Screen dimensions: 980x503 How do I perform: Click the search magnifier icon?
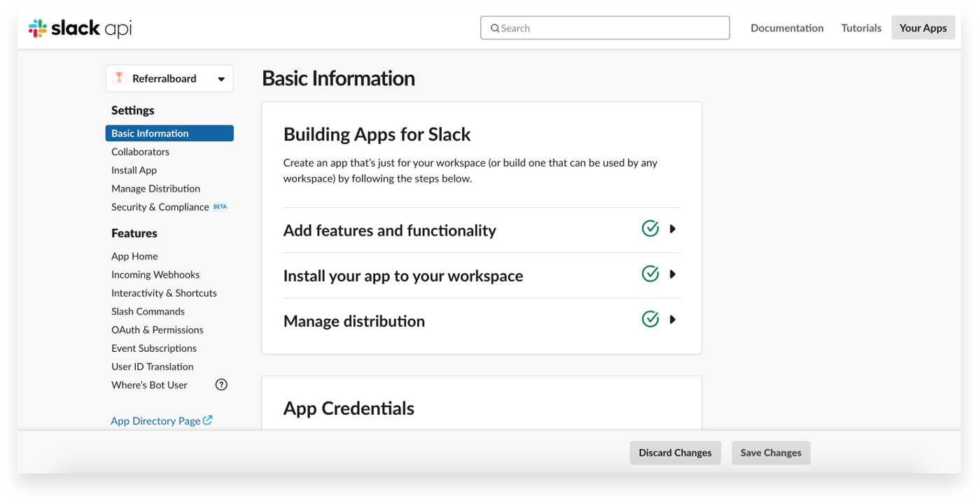[495, 29]
